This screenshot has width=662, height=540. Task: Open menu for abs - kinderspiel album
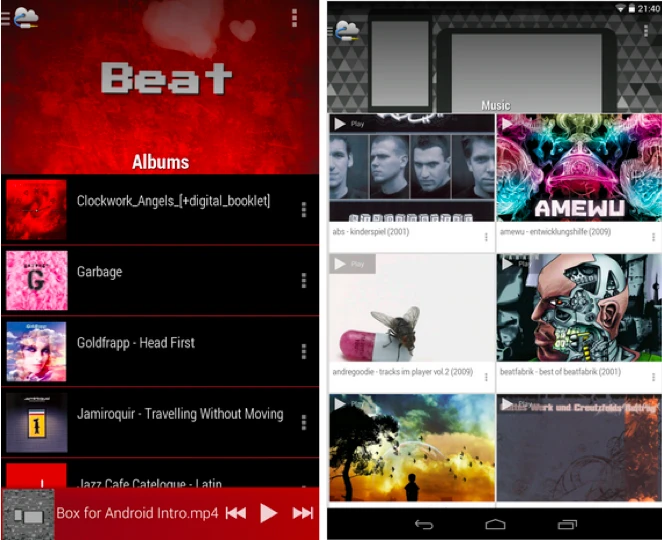point(486,237)
